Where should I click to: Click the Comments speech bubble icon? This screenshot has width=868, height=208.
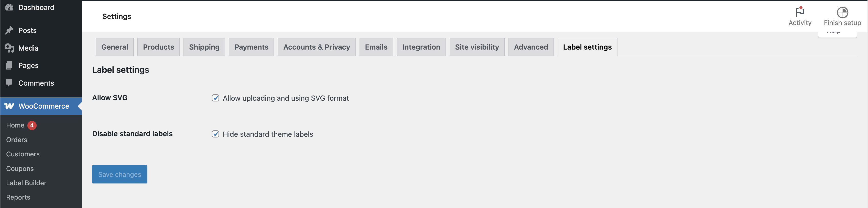point(9,83)
